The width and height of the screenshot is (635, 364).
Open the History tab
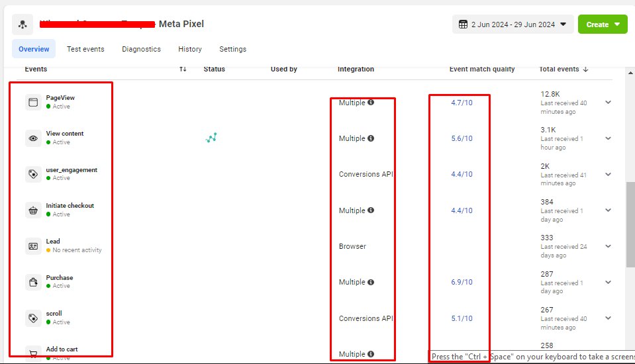[x=190, y=49]
